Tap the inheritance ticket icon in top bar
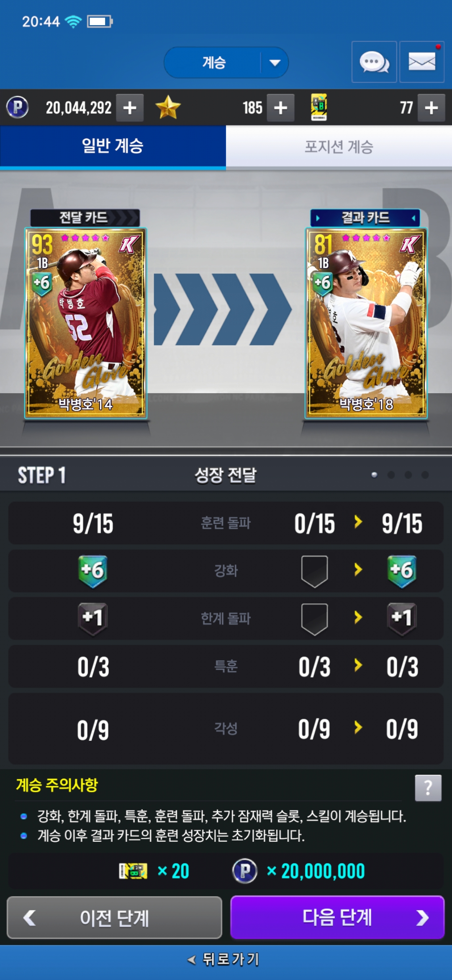The height and width of the screenshot is (980, 452). tap(319, 107)
